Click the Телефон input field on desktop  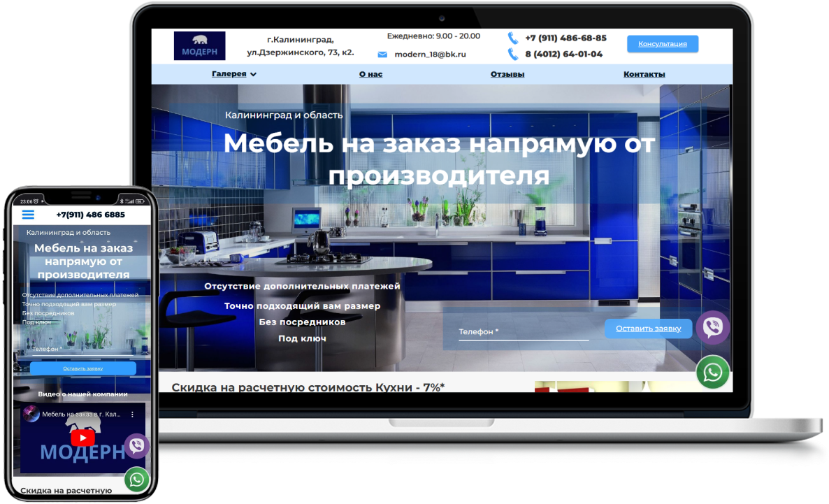pos(523,333)
